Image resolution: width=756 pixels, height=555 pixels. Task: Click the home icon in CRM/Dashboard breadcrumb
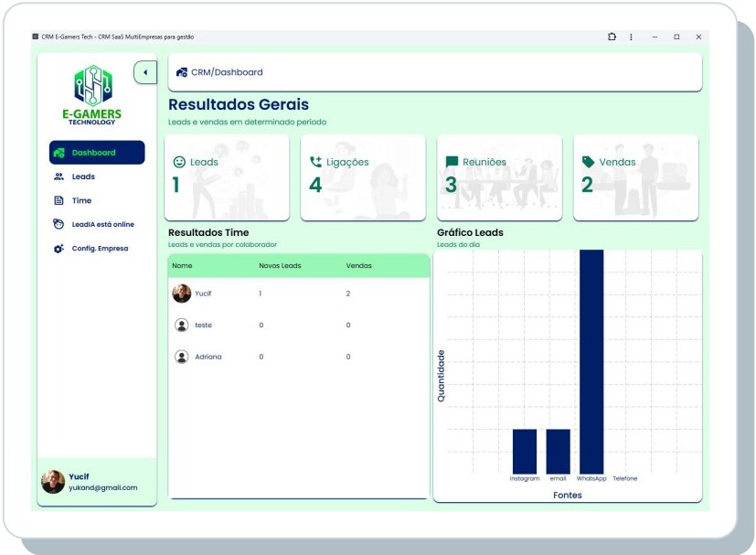182,71
